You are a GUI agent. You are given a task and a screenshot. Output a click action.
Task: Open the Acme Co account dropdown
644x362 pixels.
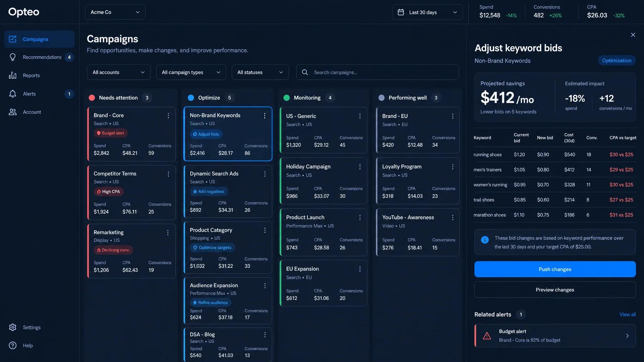115,12
